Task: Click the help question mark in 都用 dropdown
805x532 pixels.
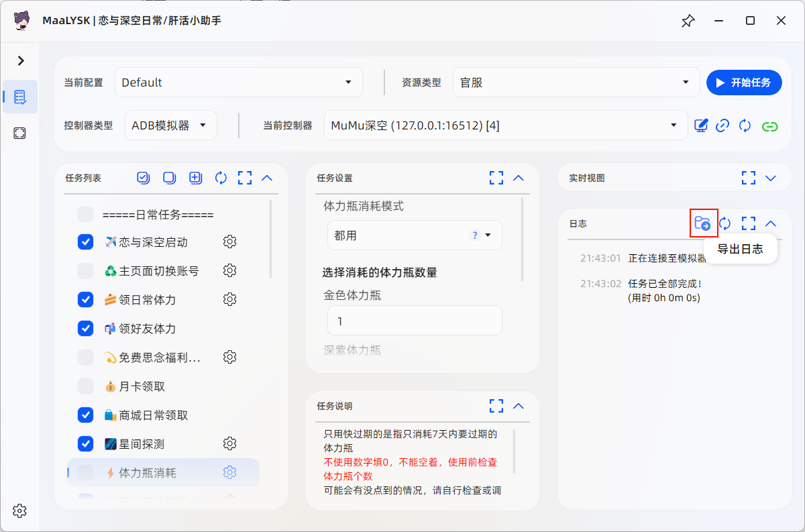Action: click(x=475, y=235)
